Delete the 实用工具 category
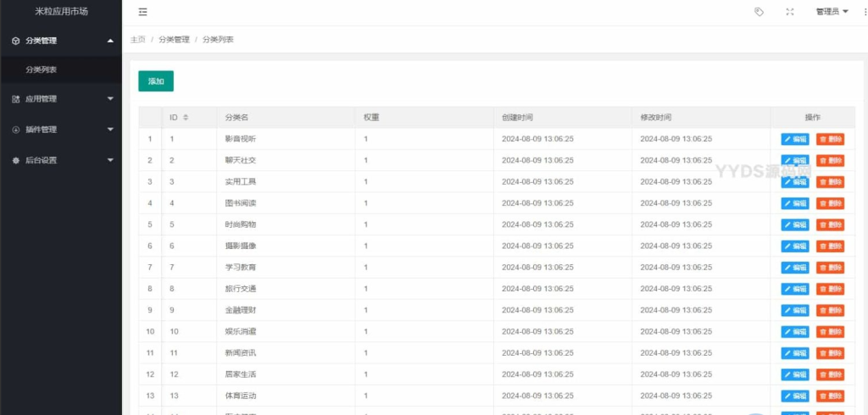Screen dimensions: 868x415 [x=831, y=182]
